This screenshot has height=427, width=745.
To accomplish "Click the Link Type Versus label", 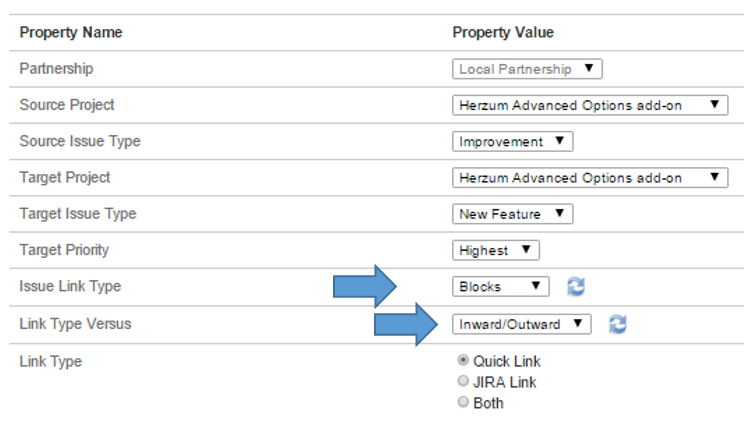I will pos(75,323).
